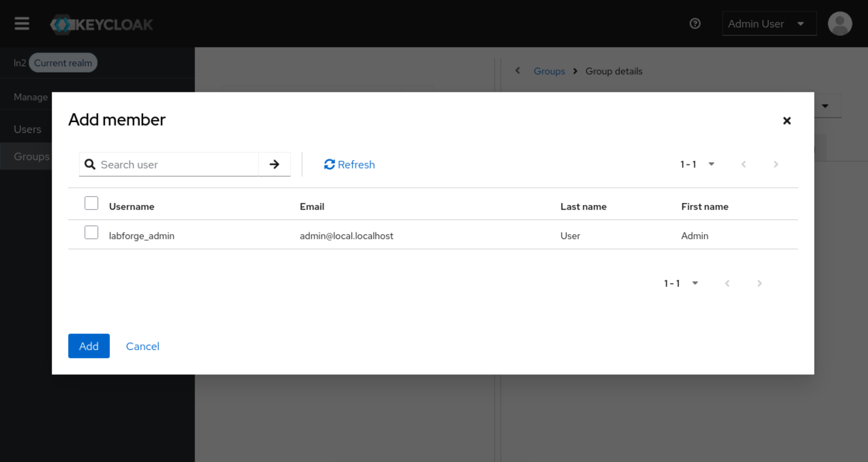Viewport: 868px width, 462px height.
Task: Click the magnifier search icon
Action: coord(90,164)
